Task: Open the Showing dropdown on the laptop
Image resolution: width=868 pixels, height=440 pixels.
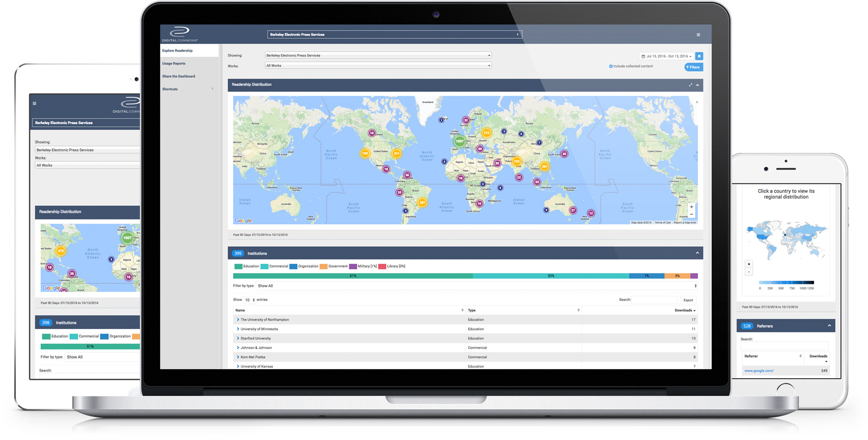Action: (378, 56)
